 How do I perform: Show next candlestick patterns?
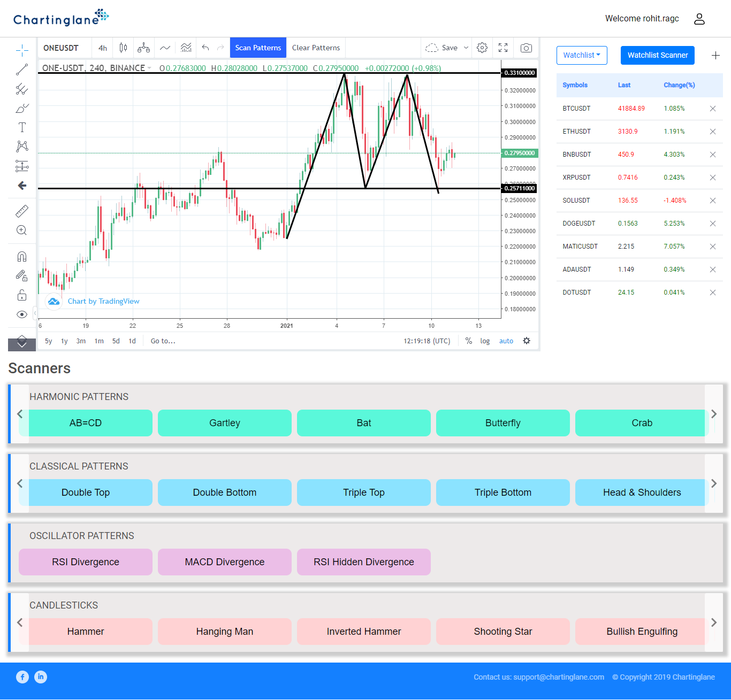coord(714,622)
